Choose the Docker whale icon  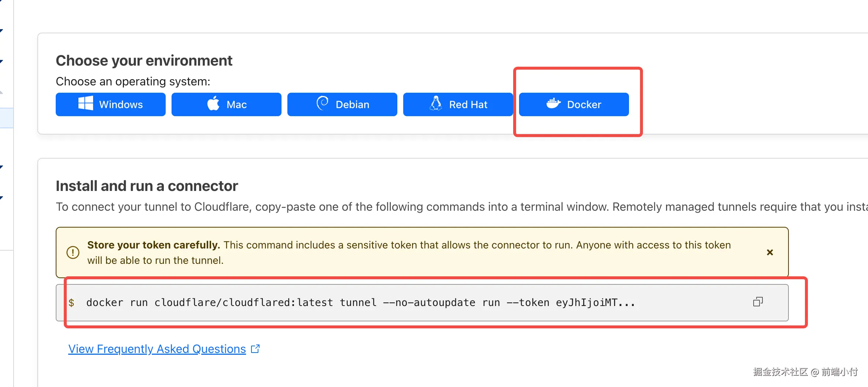tap(553, 103)
